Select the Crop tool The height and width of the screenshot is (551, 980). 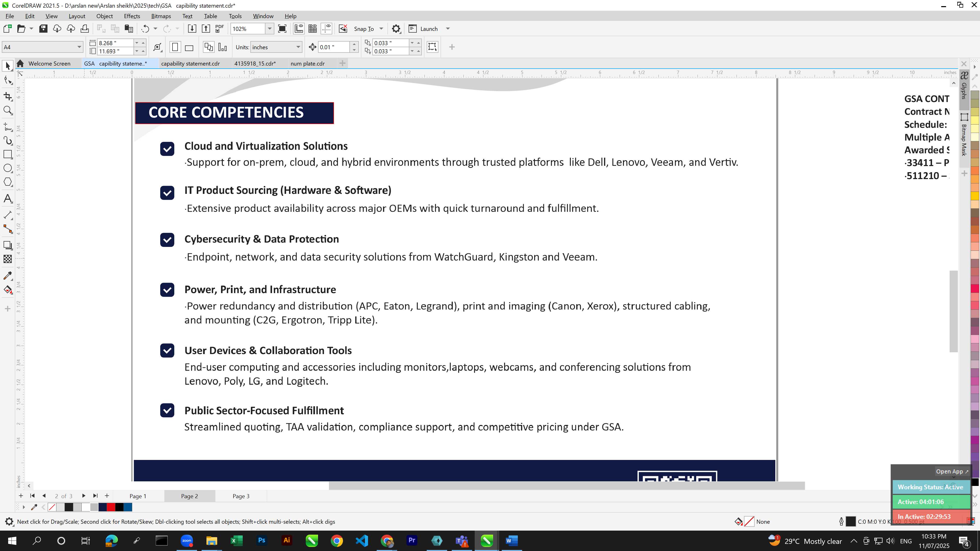click(x=8, y=96)
